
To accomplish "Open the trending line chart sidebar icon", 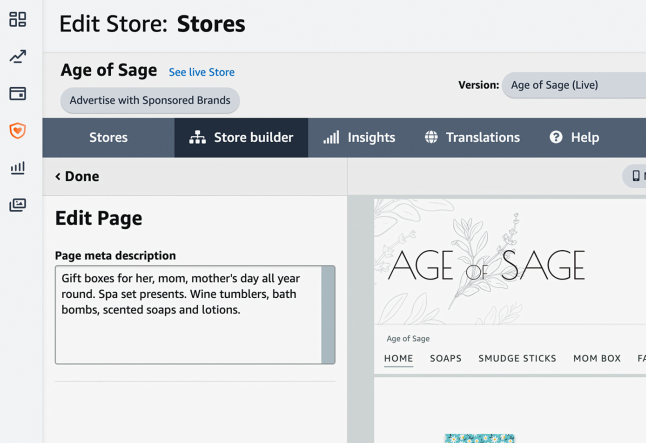I will pos(18,56).
